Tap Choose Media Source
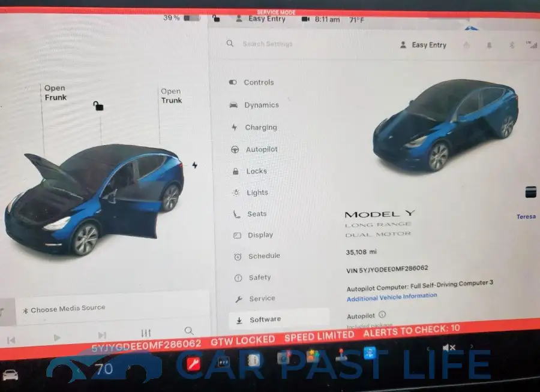The width and height of the screenshot is (540, 392). pyautogui.click(x=64, y=309)
